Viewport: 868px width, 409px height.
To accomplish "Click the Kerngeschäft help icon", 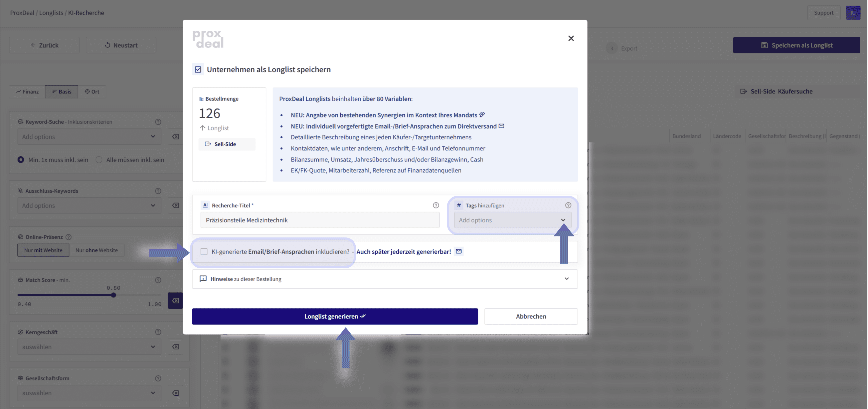I will 158,332.
